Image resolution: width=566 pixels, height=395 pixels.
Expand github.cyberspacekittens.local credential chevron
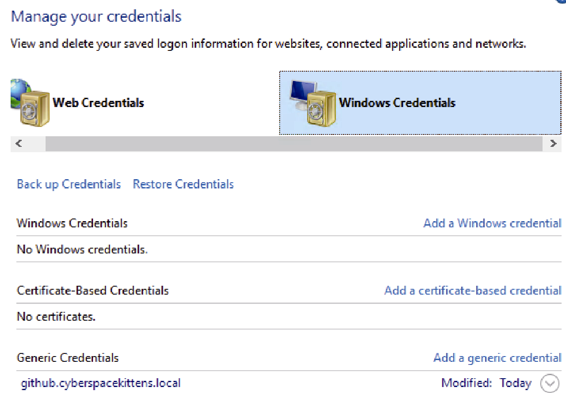550,383
